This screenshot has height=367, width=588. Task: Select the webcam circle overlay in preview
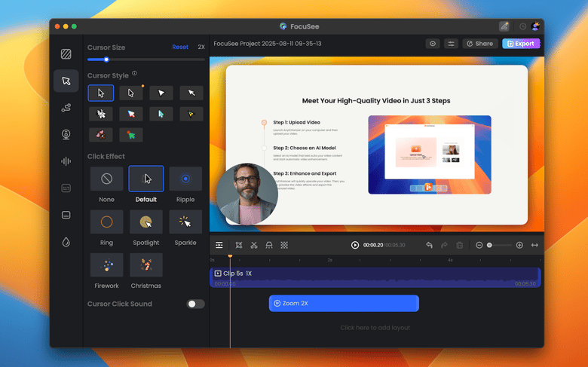coord(247,194)
